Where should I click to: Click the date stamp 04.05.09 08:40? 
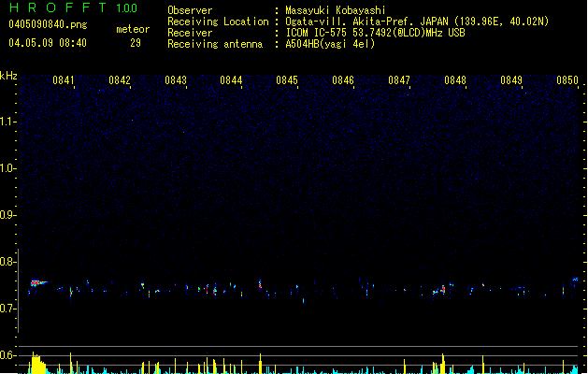pyautogui.click(x=48, y=43)
